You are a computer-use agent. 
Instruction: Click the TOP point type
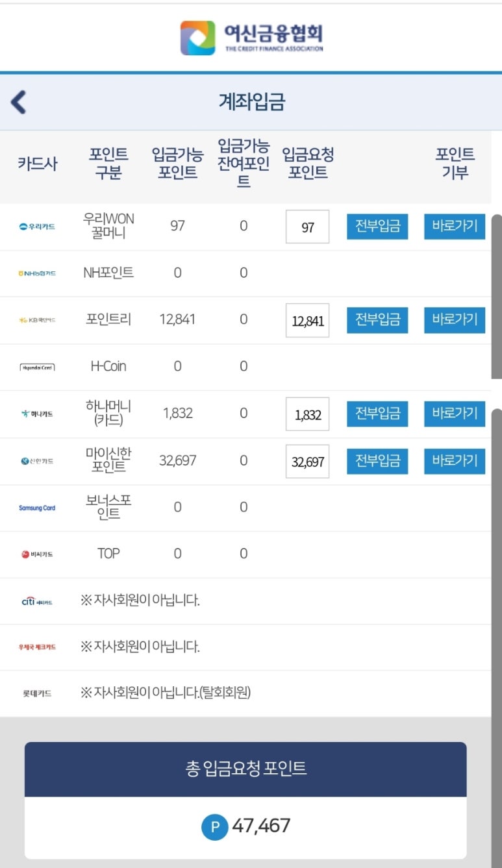108,554
